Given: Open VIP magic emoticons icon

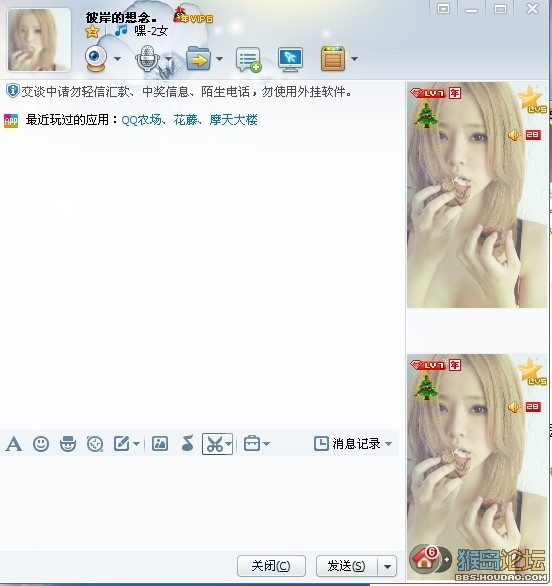Looking at the screenshot, I should click(x=68, y=444).
